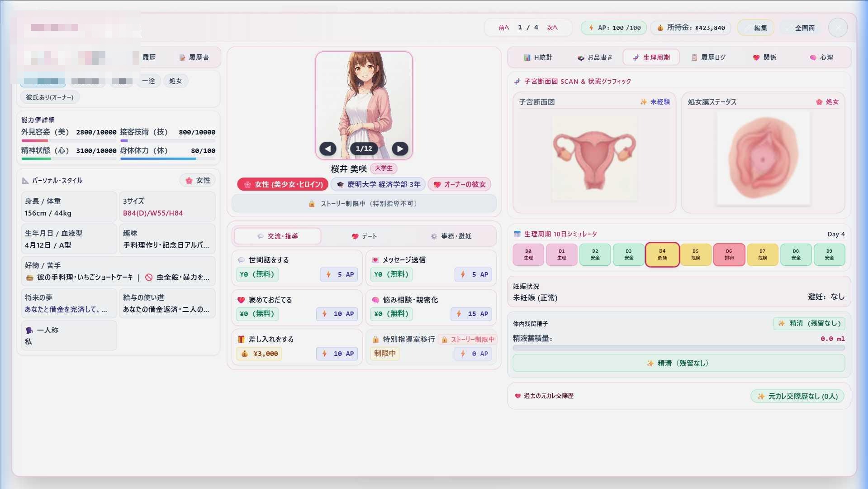Select day D2 安全 in cycle simulator
The image size is (868, 489).
pos(595,254)
